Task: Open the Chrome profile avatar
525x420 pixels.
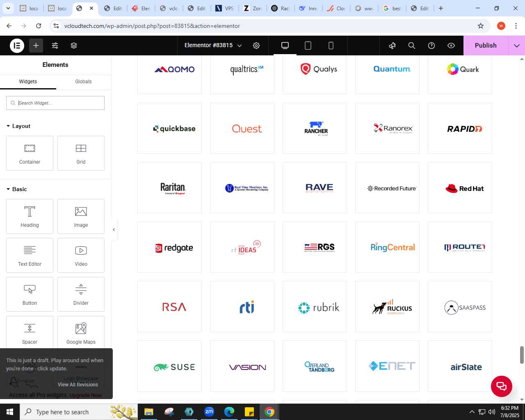Action: coord(501,26)
